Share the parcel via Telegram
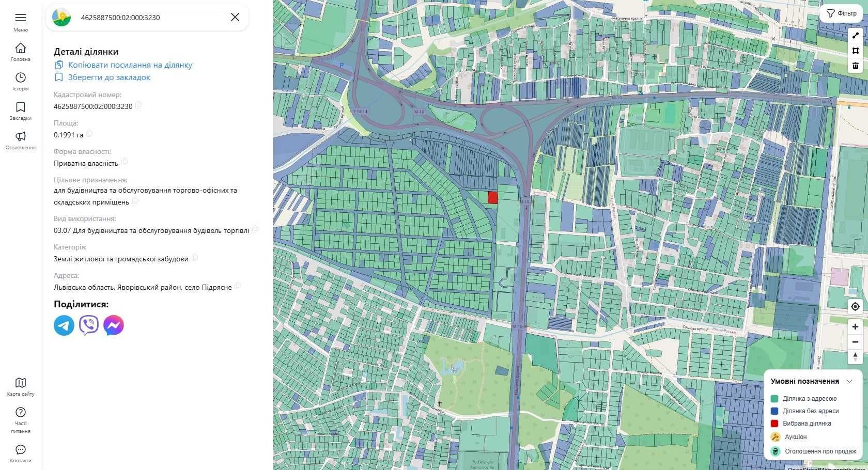 click(x=64, y=325)
